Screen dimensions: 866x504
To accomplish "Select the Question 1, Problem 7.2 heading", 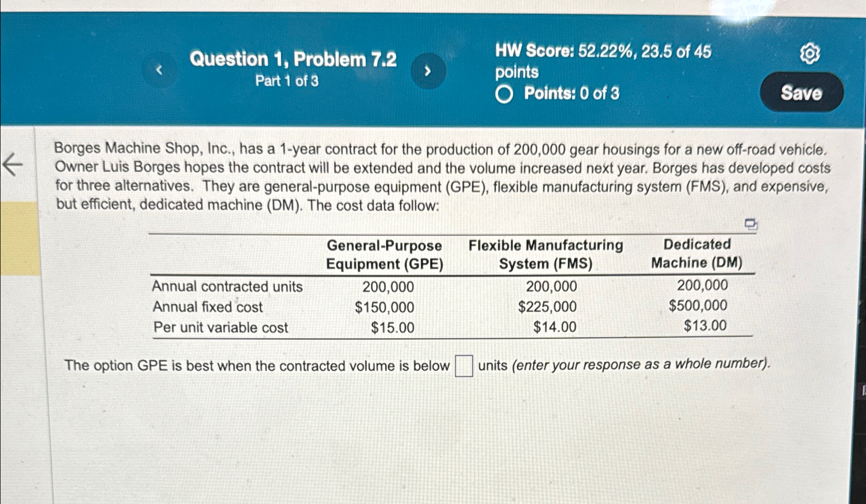I will click(293, 59).
